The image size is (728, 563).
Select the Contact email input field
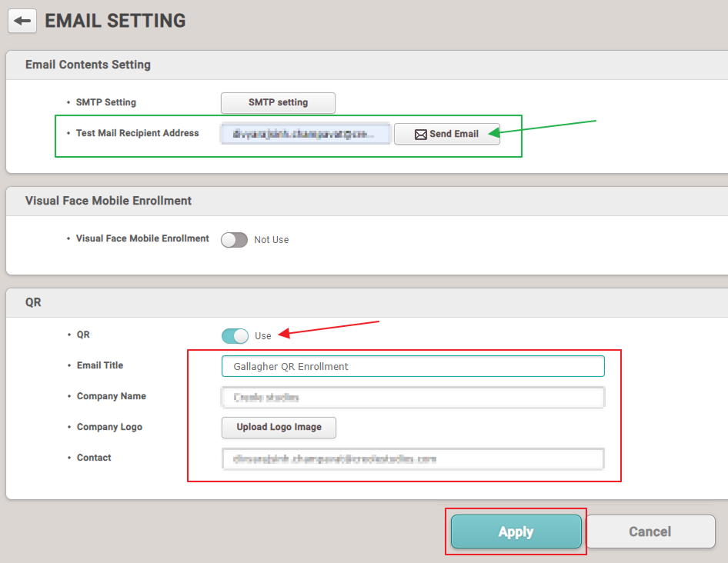[x=412, y=458]
